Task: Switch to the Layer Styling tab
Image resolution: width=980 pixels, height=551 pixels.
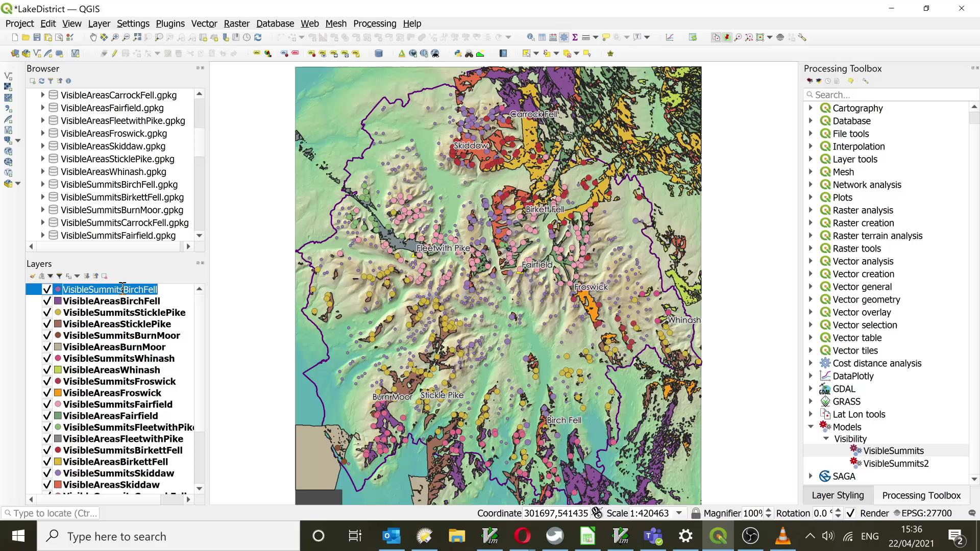Action: point(839,495)
